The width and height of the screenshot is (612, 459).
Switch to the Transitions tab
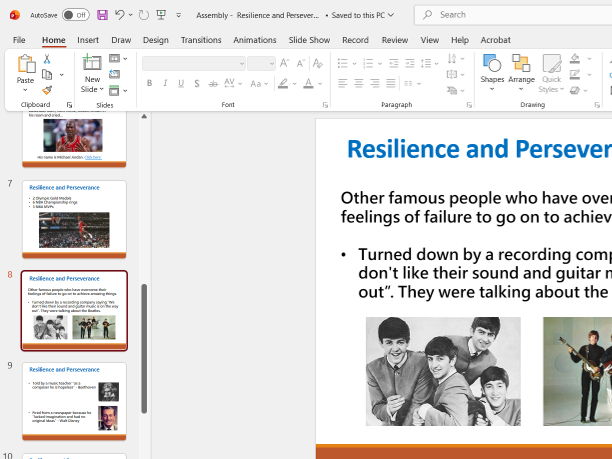pyautogui.click(x=201, y=40)
